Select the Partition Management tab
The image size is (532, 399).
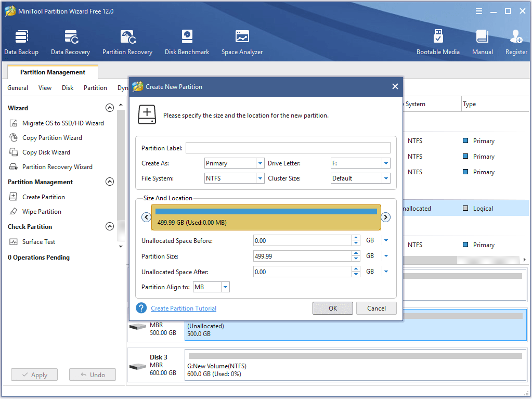(x=53, y=72)
